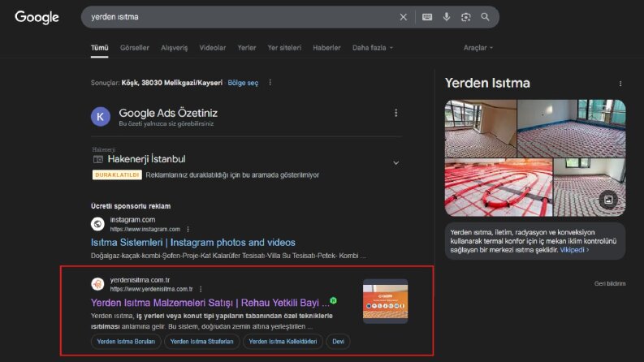Click the magnifier search button

pyautogui.click(x=485, y=17)
